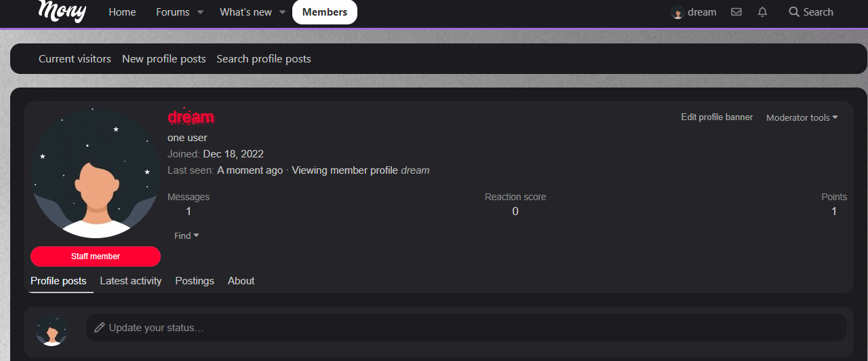Screen dimensions: 868x361
Task: Go to the Home menu item
Action: tap(122, 12)
